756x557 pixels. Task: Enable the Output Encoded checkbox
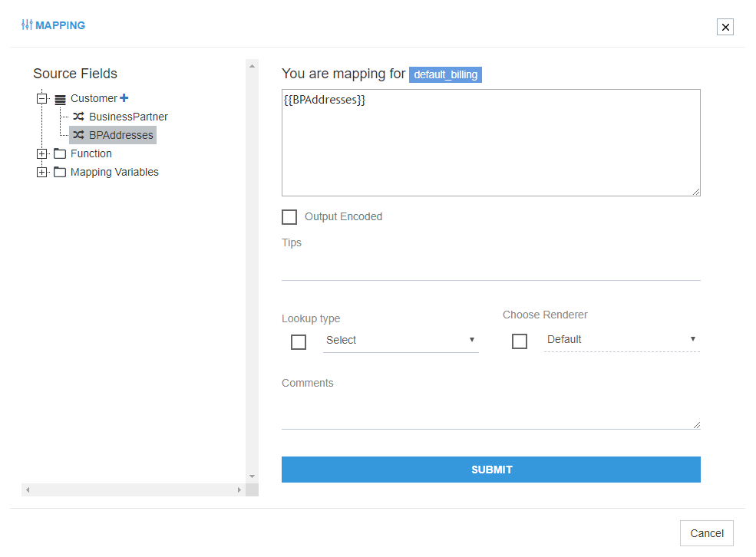pyautogui.click(x=289, y=217)
